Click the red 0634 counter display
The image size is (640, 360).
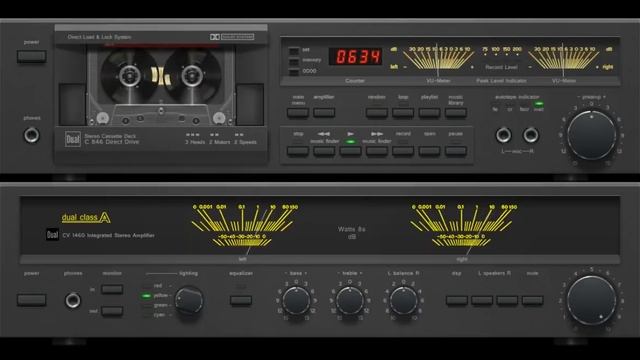(355, 57)
